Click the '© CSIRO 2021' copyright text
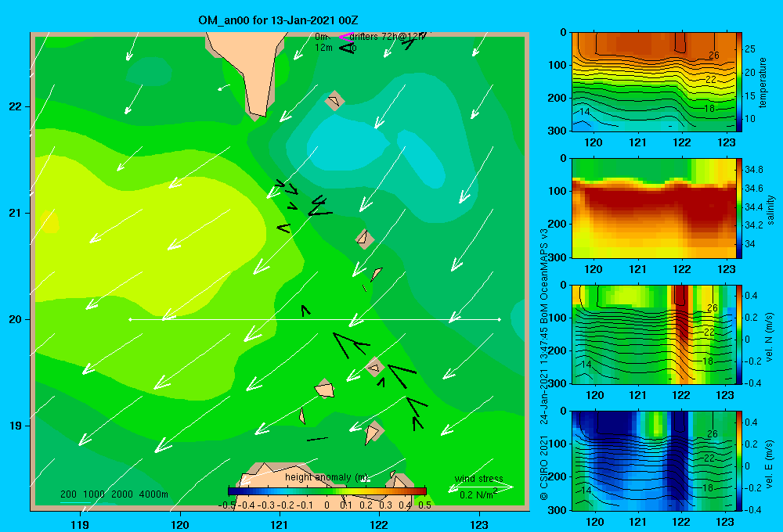 (544, 467)
